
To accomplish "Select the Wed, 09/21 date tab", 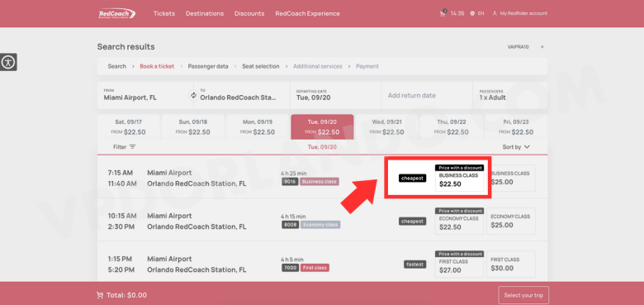I will click(x=387, y=127).
